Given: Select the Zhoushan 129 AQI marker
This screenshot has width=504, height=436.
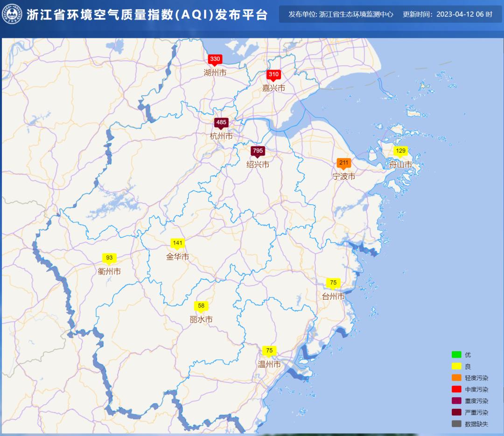Looking at the screenshot, I should coord(400,151).
